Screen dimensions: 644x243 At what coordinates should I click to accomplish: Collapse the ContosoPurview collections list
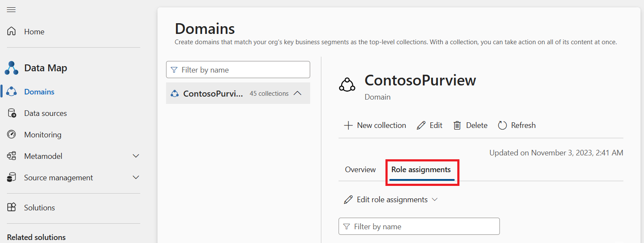tap(297, 93)
